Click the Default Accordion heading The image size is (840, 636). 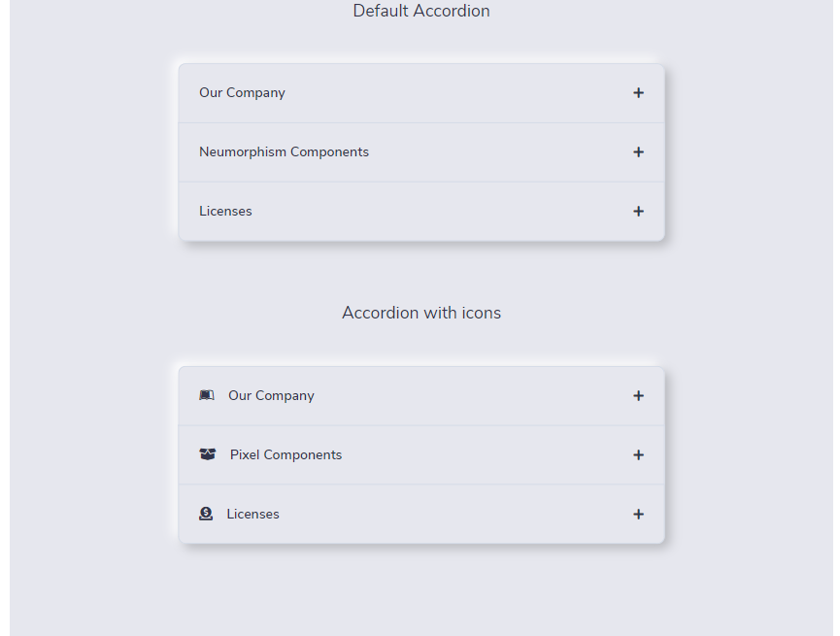tap(421, 12)
